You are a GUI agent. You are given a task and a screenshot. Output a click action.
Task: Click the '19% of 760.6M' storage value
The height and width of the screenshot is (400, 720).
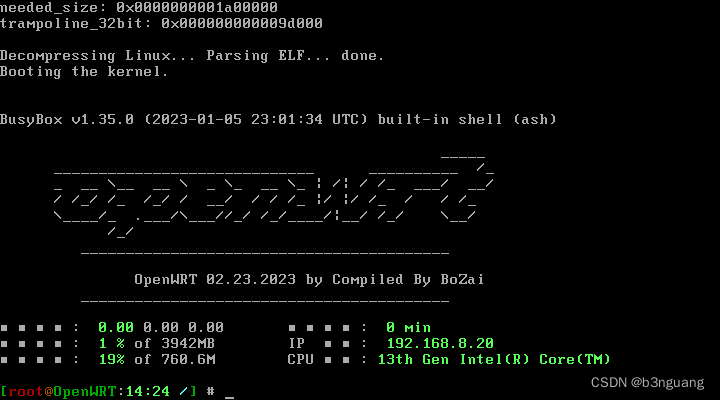point(157,360)
